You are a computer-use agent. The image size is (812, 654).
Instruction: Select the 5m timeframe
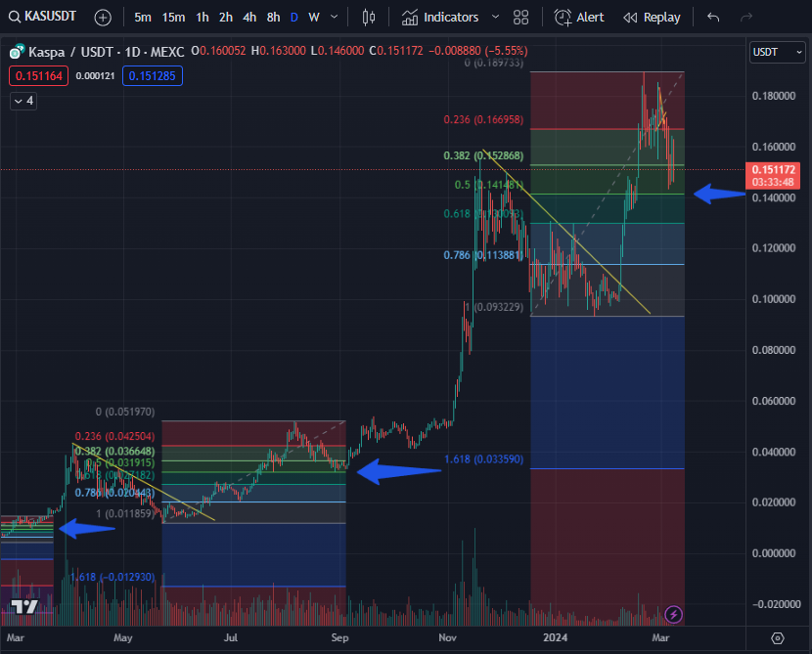click(x=143, y=18)
